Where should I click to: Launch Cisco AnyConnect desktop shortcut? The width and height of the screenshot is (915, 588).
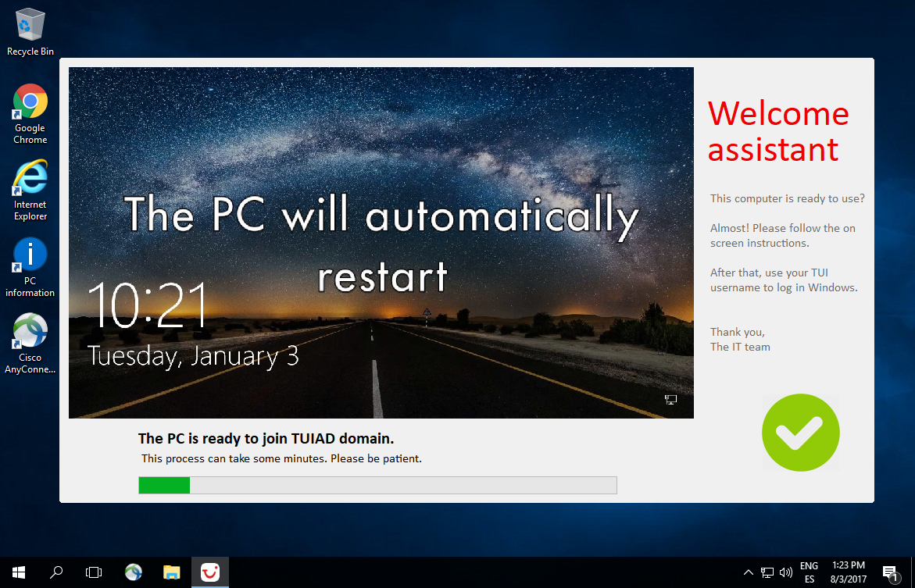pos(30,343)
